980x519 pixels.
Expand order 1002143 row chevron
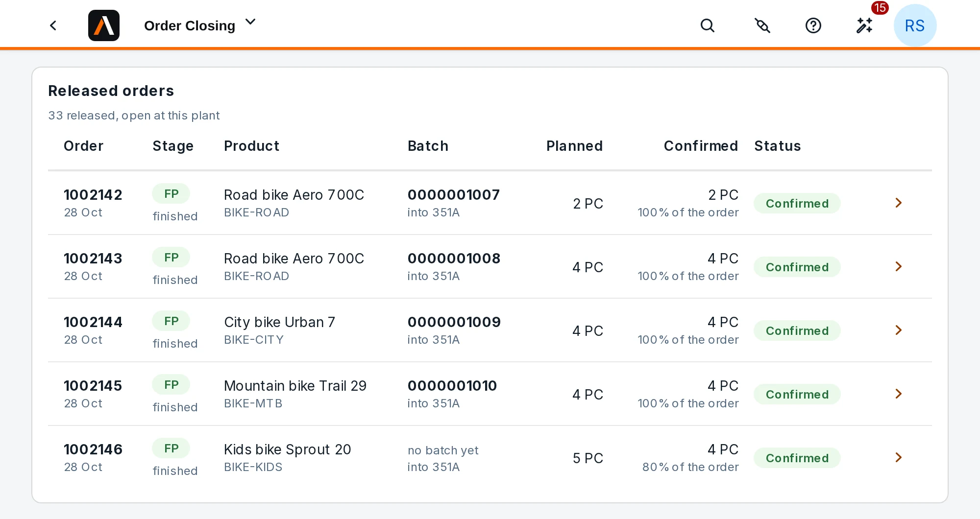coord(898,266)
